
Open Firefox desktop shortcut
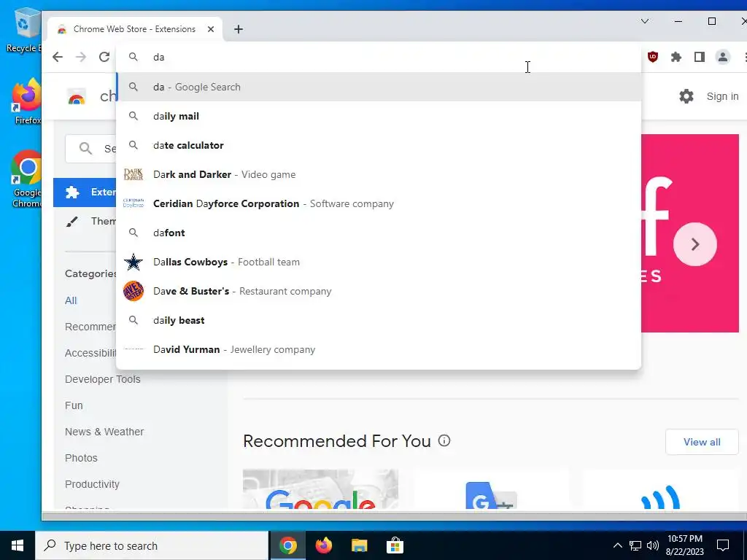click(x=27, y=102)
